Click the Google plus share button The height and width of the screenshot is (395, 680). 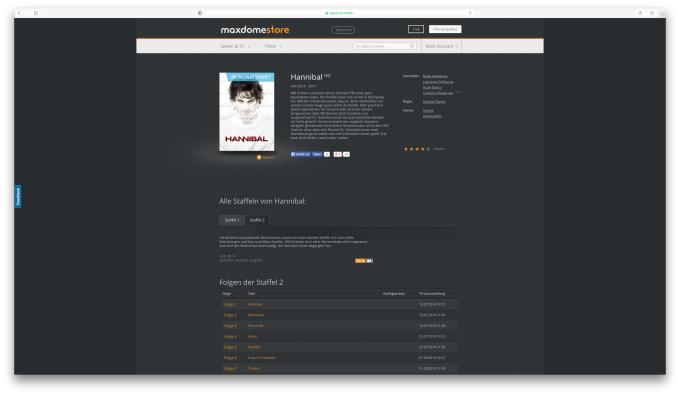[337, 154]
